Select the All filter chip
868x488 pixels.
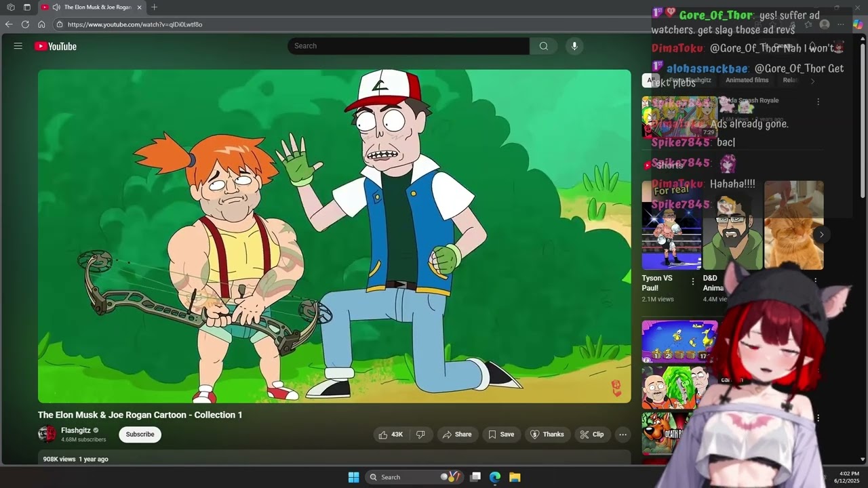click(650, 80)
